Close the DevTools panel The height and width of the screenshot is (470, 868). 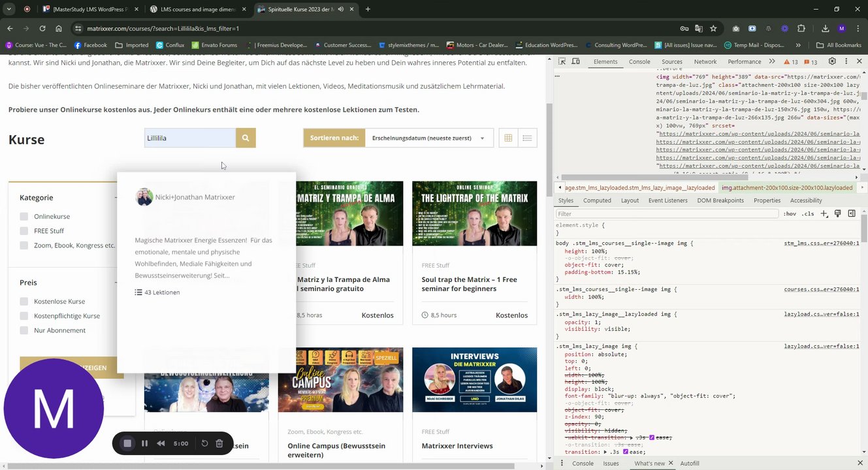tap(859, 61)
